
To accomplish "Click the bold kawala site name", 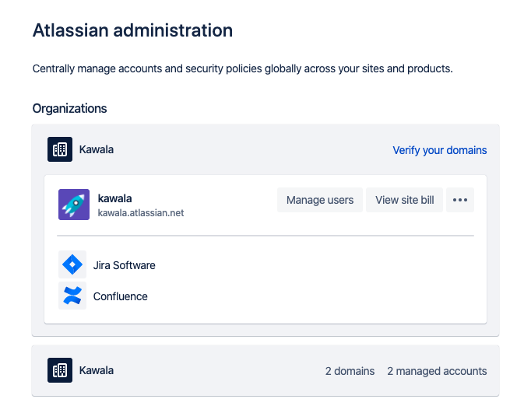I will click(114, 198).
